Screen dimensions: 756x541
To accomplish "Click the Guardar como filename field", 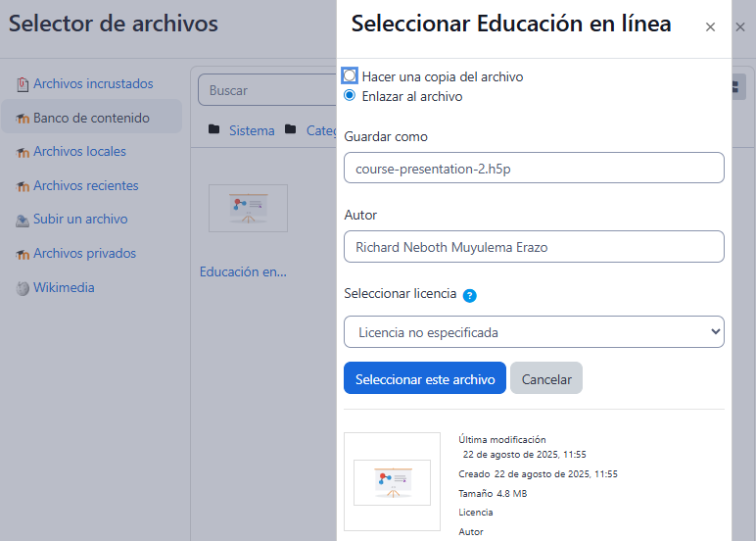I will (x=534, y=169).
